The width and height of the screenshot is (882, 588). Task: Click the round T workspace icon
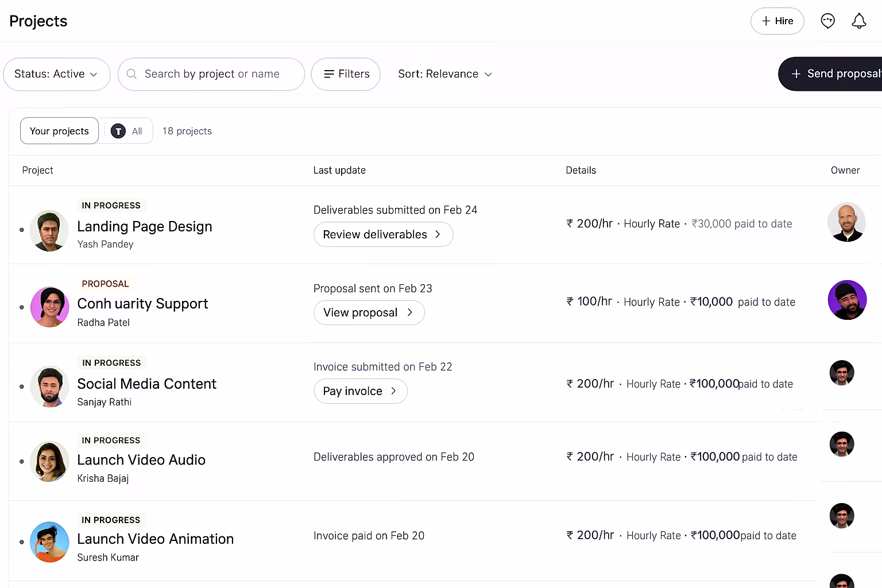click(x=118, y=131)
